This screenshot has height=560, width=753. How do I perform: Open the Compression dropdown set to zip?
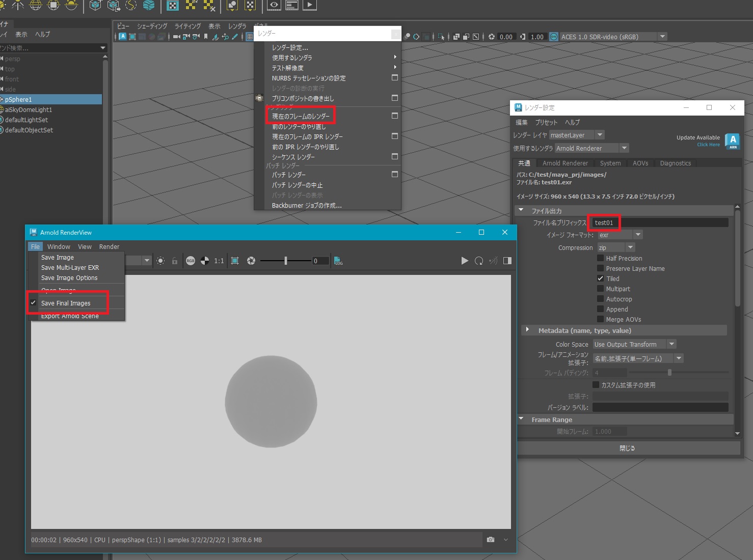pos(630,247)
